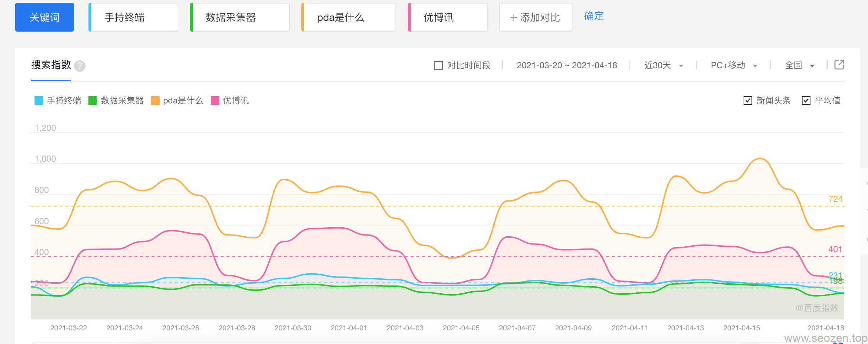Enable the 对比时间段 checkbox
This screenshot has width=868, height=344.
pos(438,65)
